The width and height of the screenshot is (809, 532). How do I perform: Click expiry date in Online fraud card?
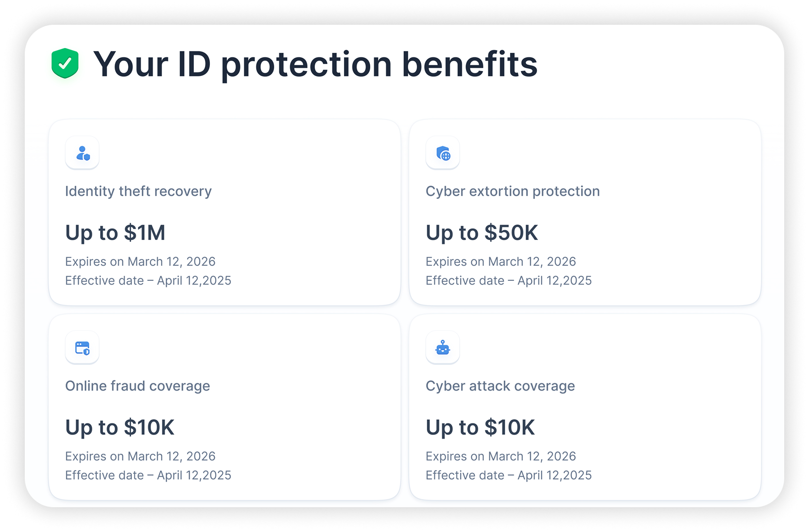click(140, 457)
